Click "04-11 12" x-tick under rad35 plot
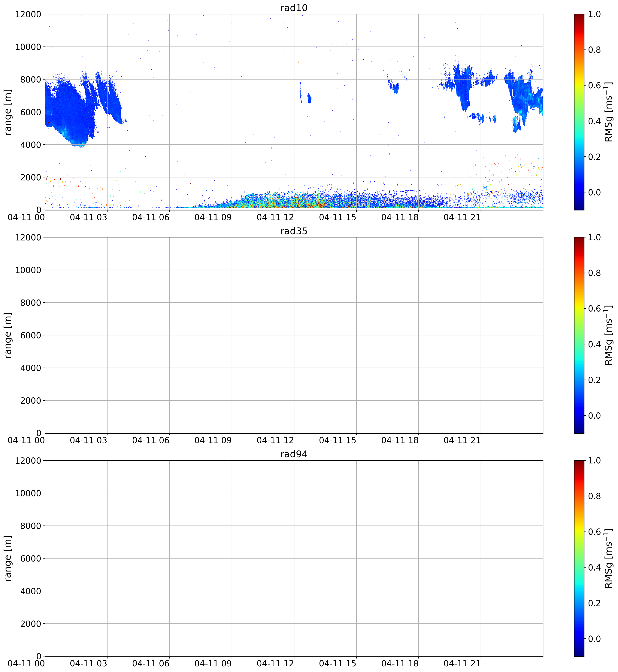Screen dimensions: 618x672 (x=275, y=440)
